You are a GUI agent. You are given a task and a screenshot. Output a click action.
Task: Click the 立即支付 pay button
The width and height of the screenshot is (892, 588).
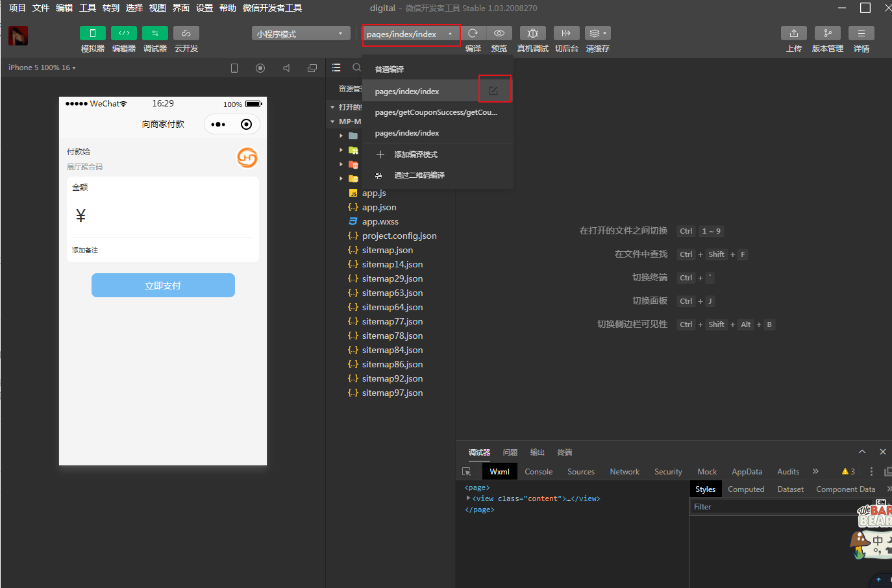[x=163, y=285]
